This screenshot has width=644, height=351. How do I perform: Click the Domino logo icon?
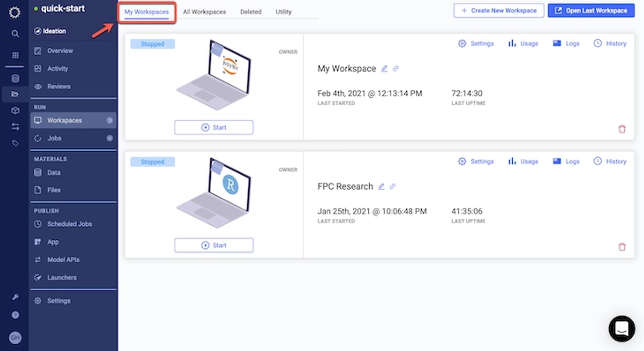click(14, 12)
